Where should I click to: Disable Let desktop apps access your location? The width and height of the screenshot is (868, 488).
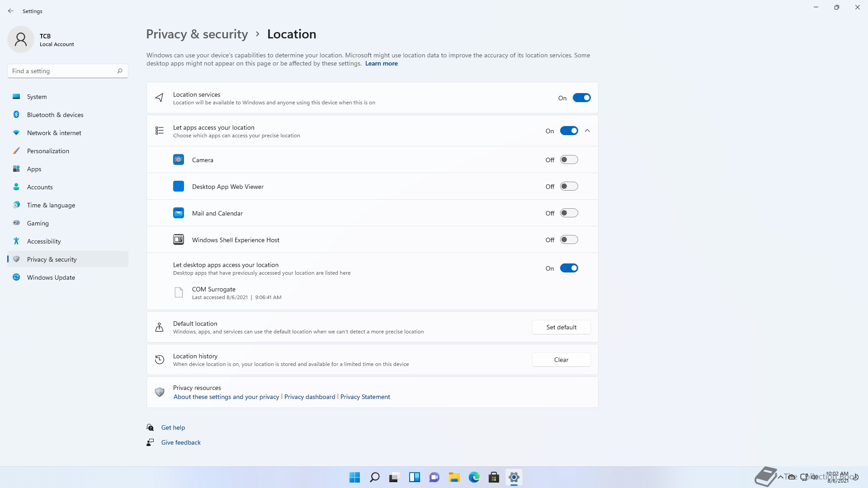pos(569,268)
